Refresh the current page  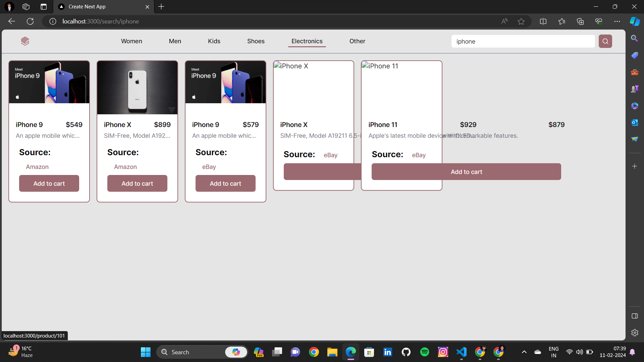(30, 21)
